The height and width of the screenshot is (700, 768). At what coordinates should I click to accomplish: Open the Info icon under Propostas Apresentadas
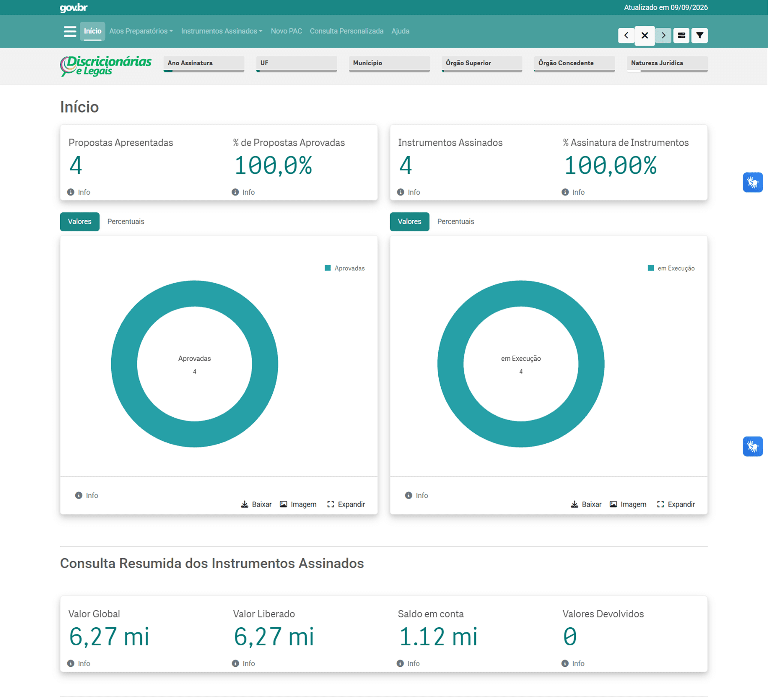(x=71, y=192)
